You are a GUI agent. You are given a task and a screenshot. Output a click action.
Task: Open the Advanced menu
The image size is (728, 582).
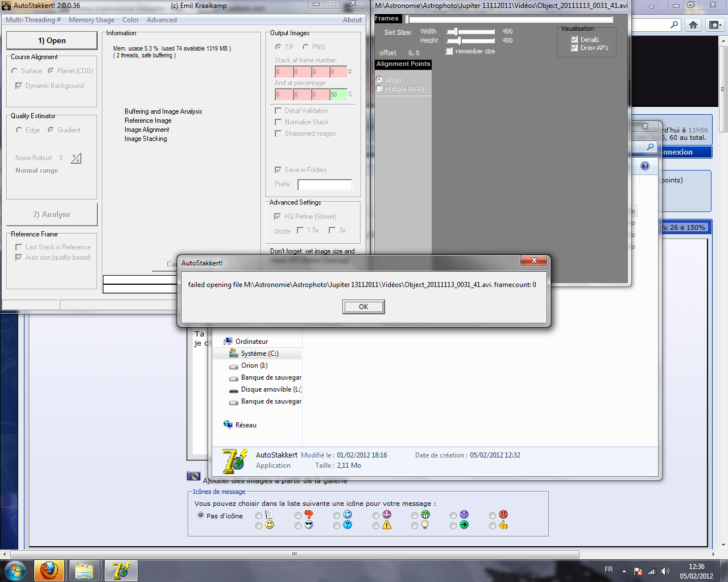click(x=162, y=20)
